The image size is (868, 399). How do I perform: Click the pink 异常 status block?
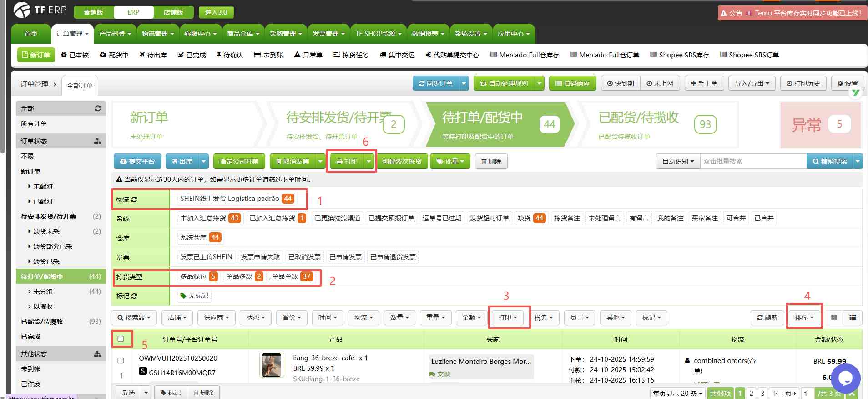(x=820, y=125)
